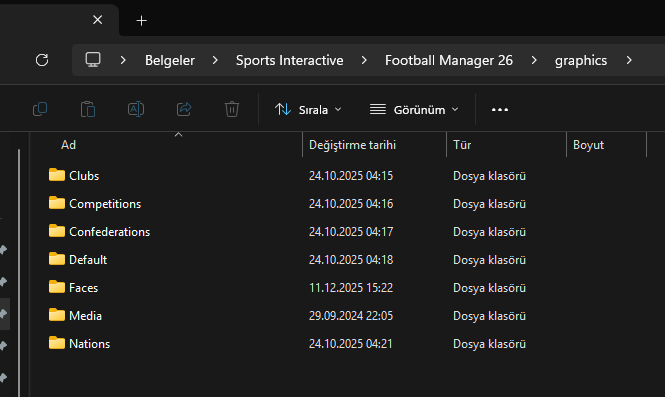Viewport: 665px width, 397px height.
Task: Click date 24.10.2025 04:15 of Clubs
Action: 351,176
